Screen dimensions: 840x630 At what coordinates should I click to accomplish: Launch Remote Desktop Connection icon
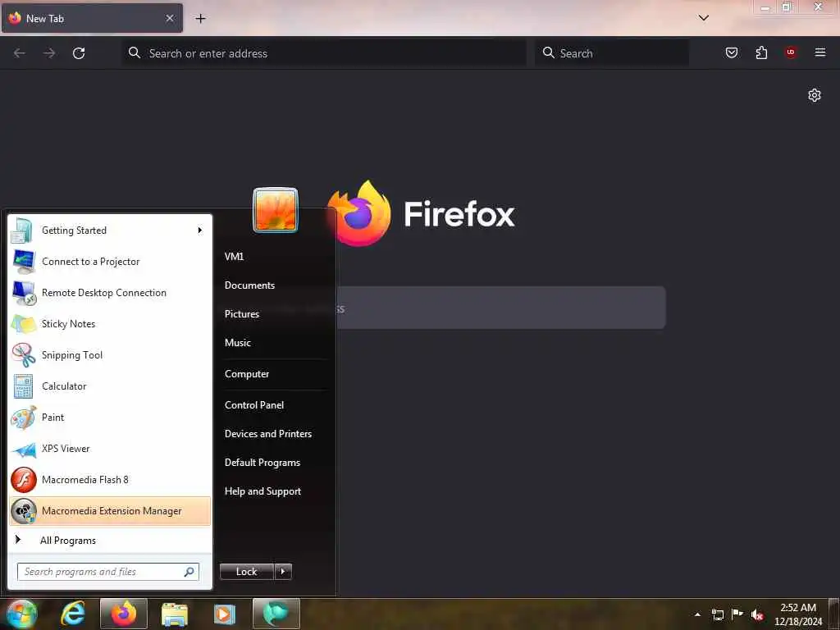24,293
